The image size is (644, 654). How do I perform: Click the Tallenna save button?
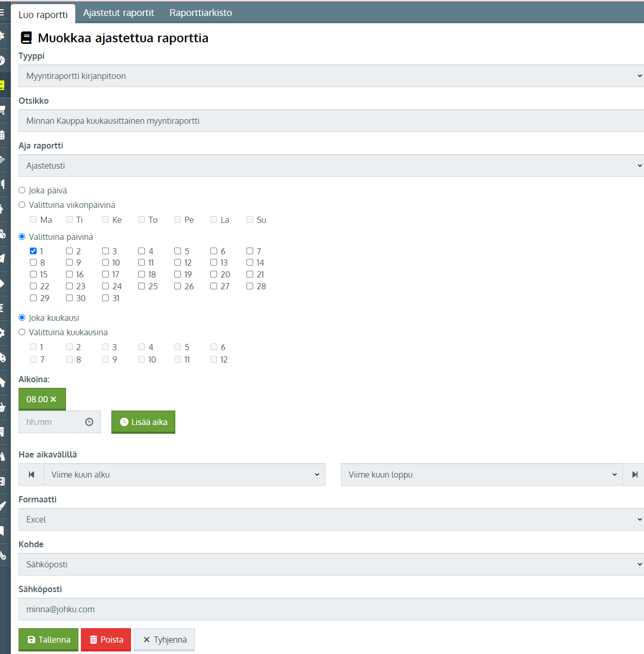[x=48, y=640]
